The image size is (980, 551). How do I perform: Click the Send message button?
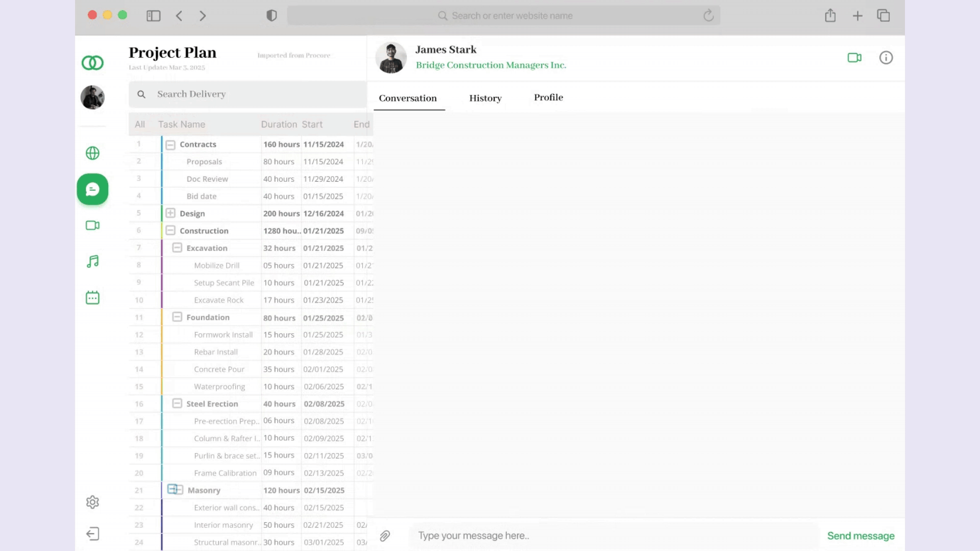click(861, 536)
